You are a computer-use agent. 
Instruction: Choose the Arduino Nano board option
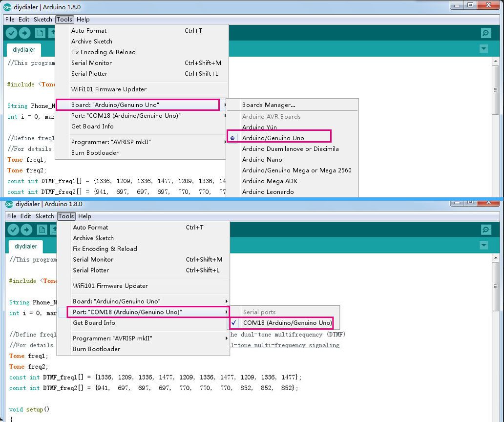(x=262, y=159)
